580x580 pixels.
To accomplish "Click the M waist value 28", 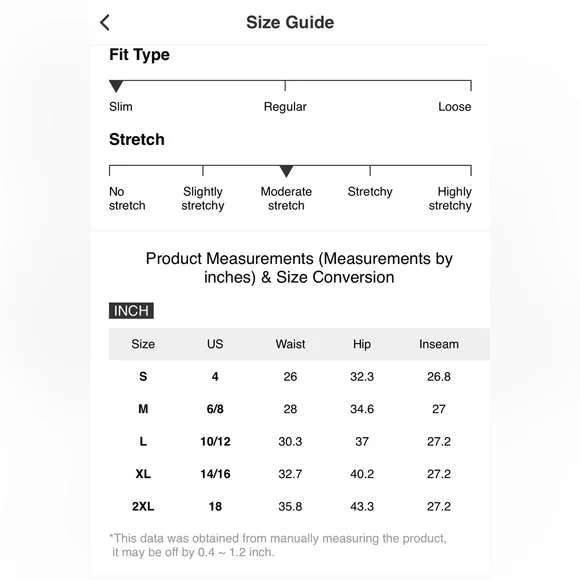I will pos(290,409).
